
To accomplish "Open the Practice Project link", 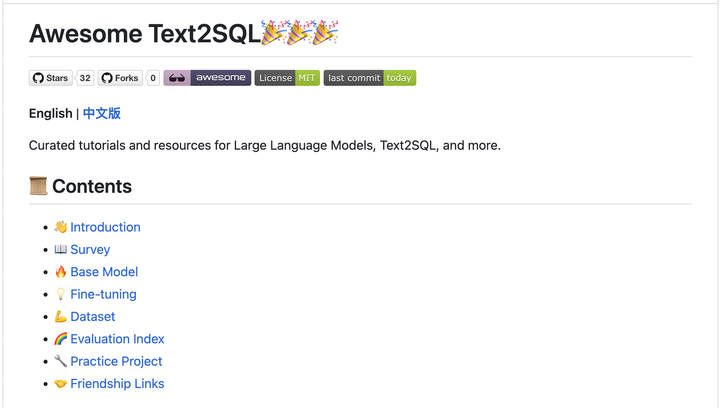I will [x=116, y=361].
